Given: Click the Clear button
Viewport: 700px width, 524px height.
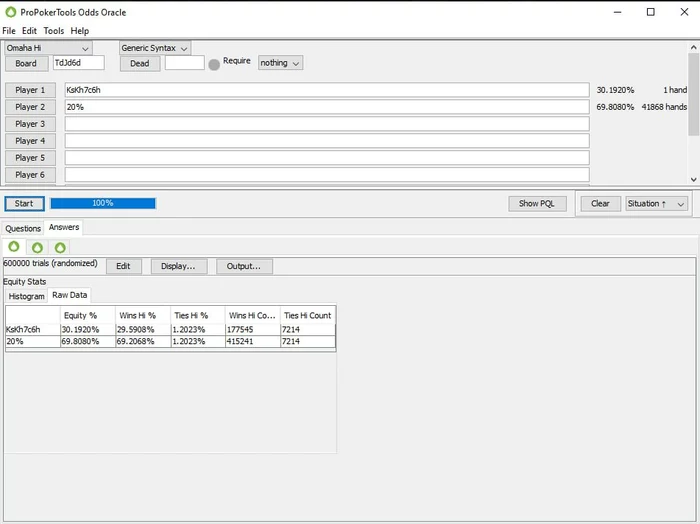Looking at the screenshot, I should (x=600, y=204).
